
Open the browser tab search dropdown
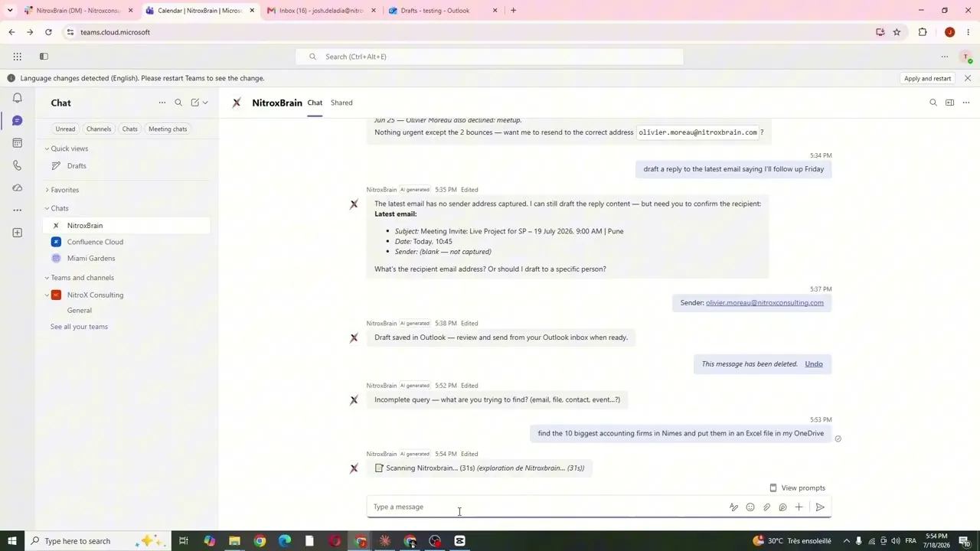pos(10,11)
